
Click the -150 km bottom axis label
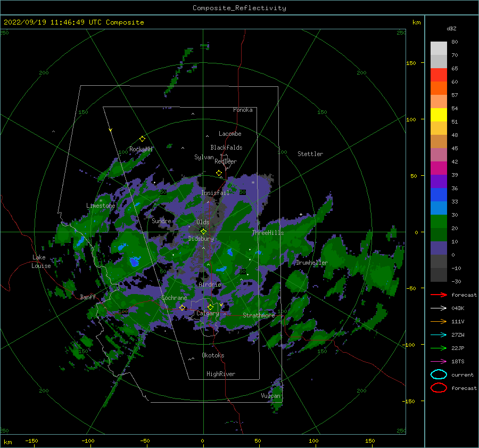[x=31, y=441]
